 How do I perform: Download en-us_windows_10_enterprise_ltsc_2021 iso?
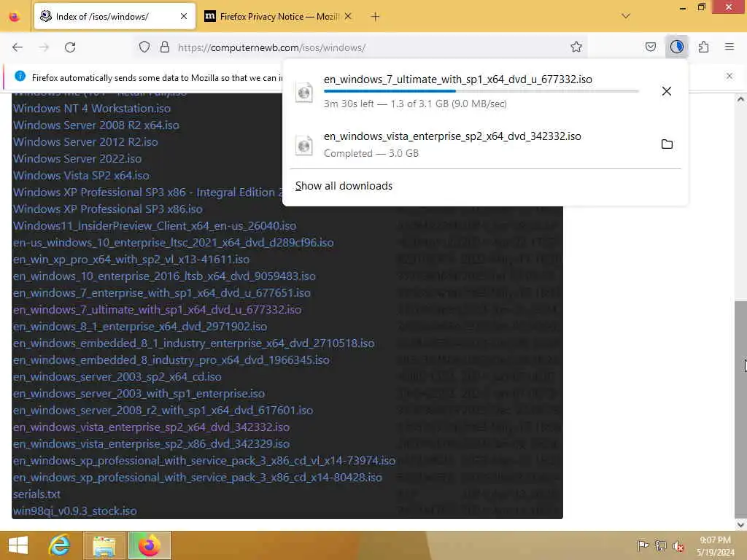[x=173, y=242]
